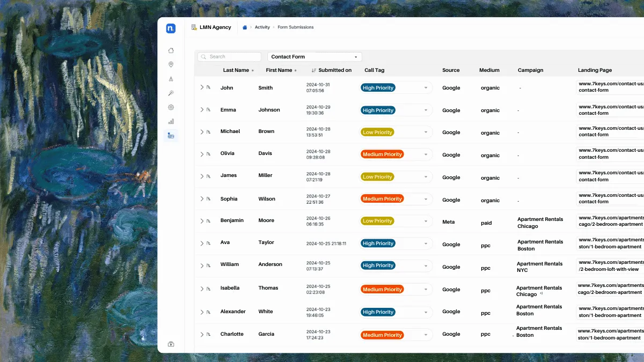Screen dimensions: 644x362
Task: Click the Form Submissions breadcrumb
Action: pyautogui.click(x=296, y=27)
